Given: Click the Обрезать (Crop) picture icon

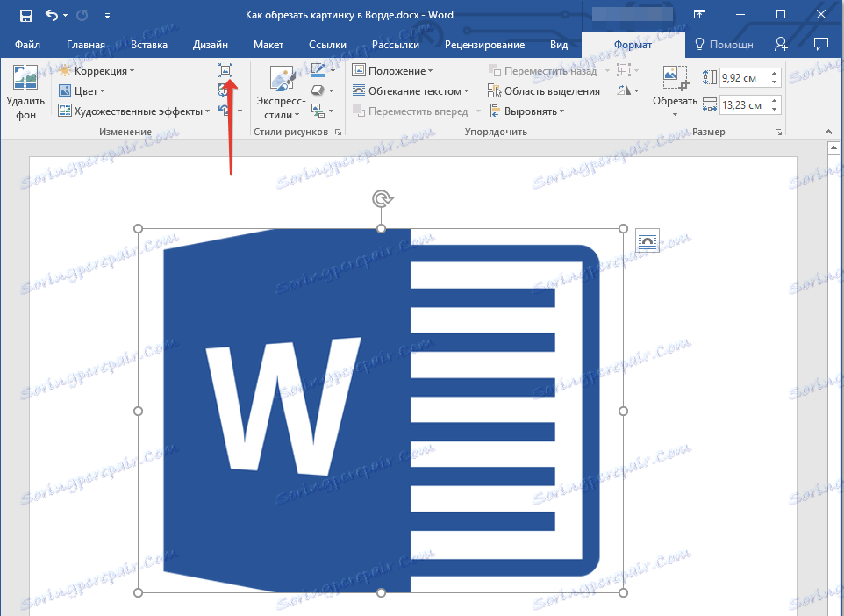Looking at the screenshot, I should [x=674, y=79].
